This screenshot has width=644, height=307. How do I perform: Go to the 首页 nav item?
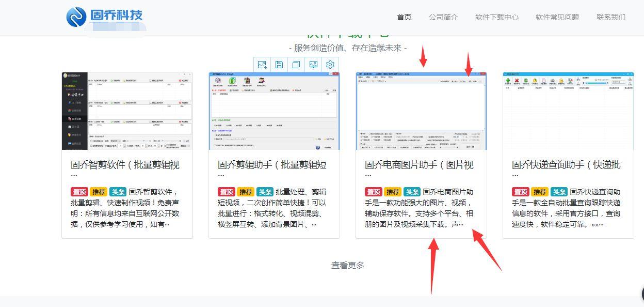coord(404,17)
